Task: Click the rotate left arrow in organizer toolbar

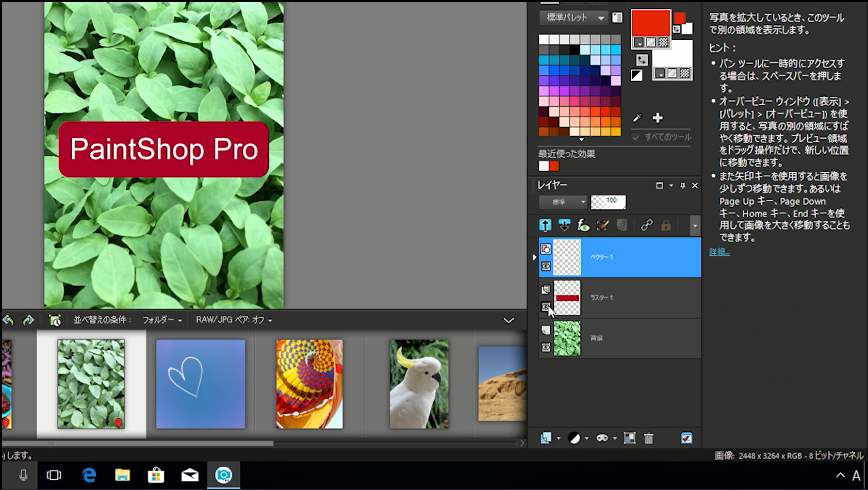Action: [x=8, y=320]
